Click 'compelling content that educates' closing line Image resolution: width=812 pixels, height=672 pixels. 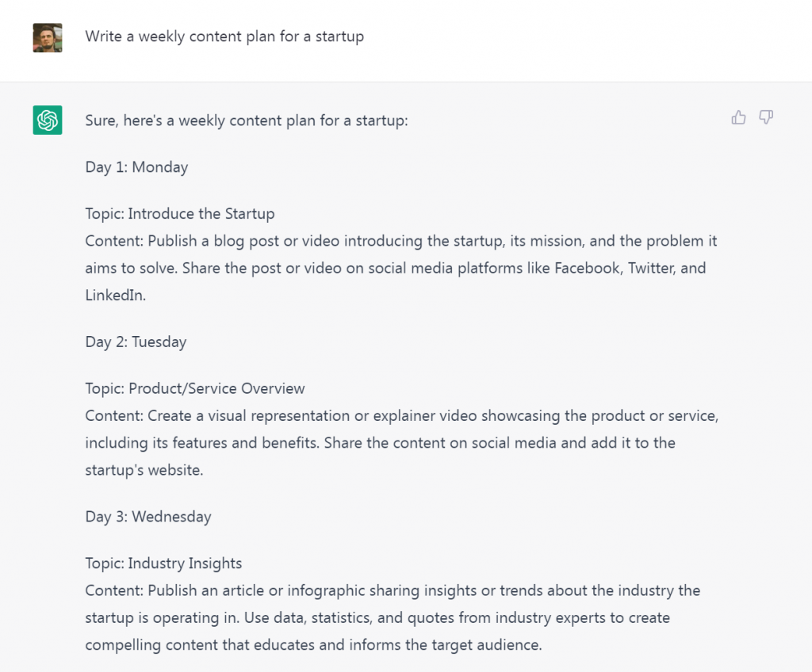coord(314,645)
